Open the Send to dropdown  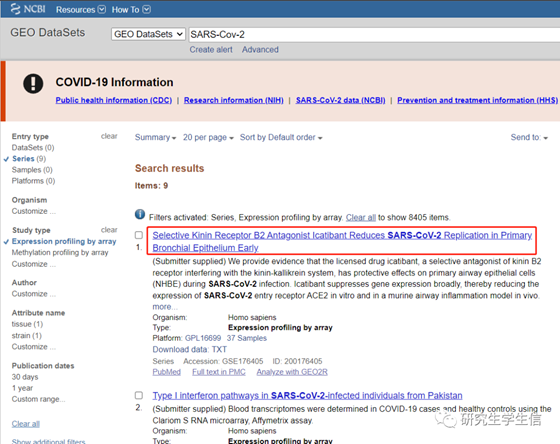[529, 138]
